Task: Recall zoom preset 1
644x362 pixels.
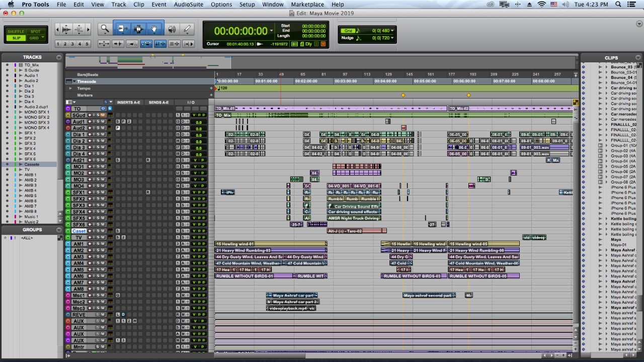Action: [58, 44]
